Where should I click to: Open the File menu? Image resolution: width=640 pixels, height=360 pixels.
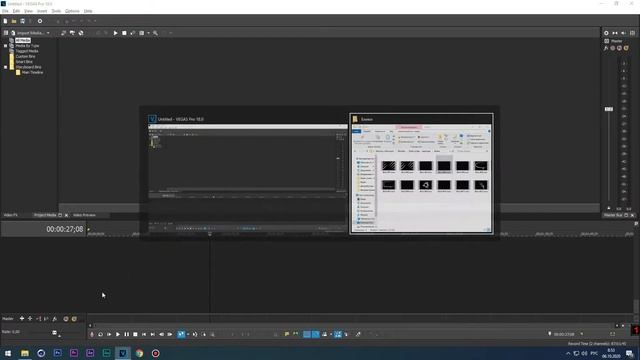(x=5, y=11)
